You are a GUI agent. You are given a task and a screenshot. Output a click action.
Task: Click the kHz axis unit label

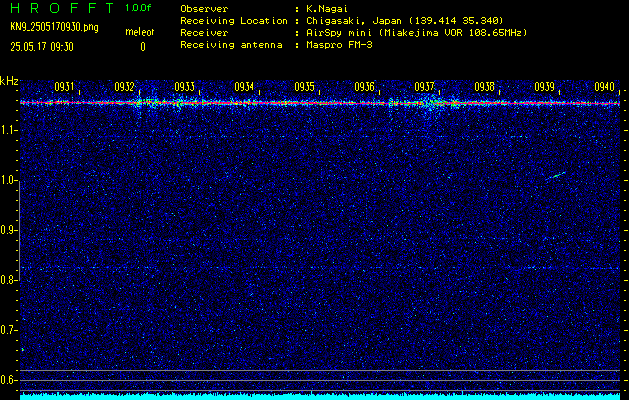pyautogui.click(x=9, y=81)
